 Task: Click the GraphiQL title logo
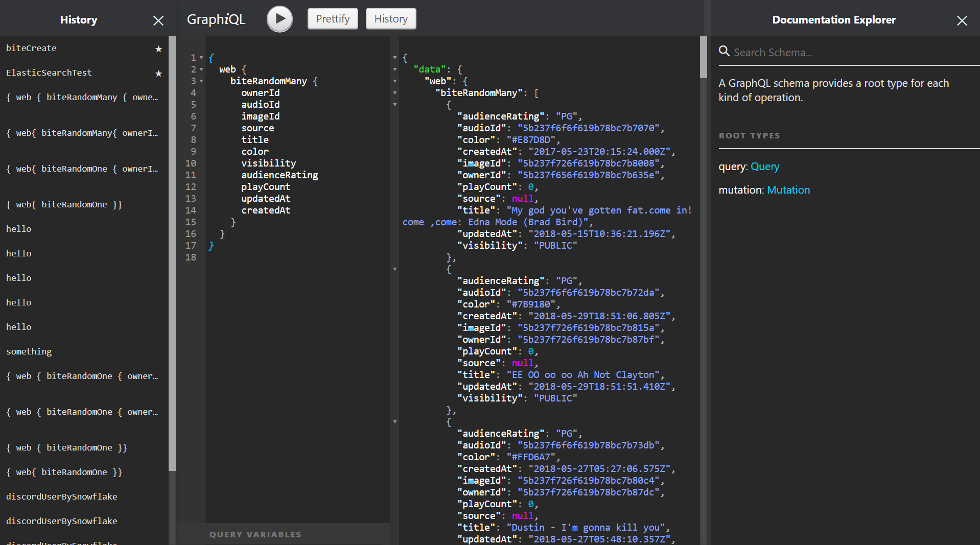216,19
